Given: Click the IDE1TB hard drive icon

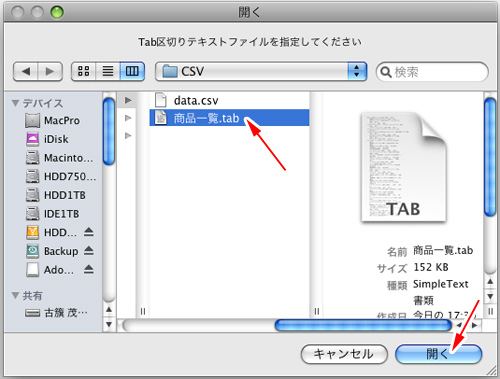Looking at the screenshot, I should (32, 214).
